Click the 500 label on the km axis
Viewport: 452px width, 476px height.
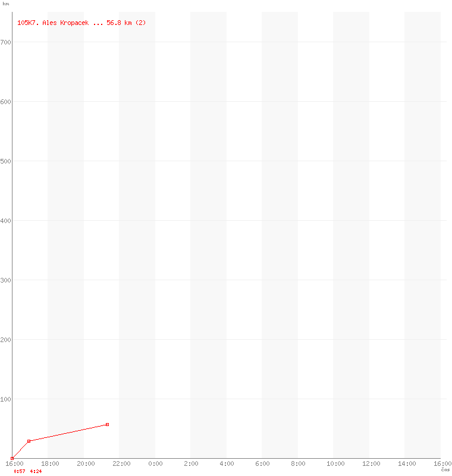coord(6,161)
